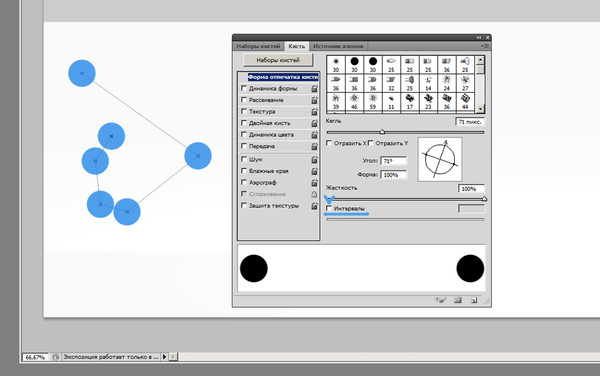Click the Наборы кистей button
This screenshot has height=376, width=600.
278,60
